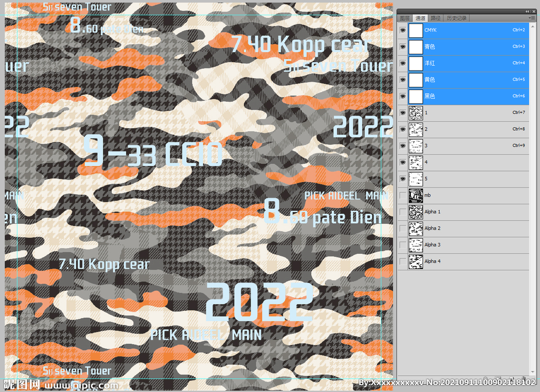Toggle visibility of 青色 channel
The height and width of the screenshot is (392, 540).
[403, 47]
